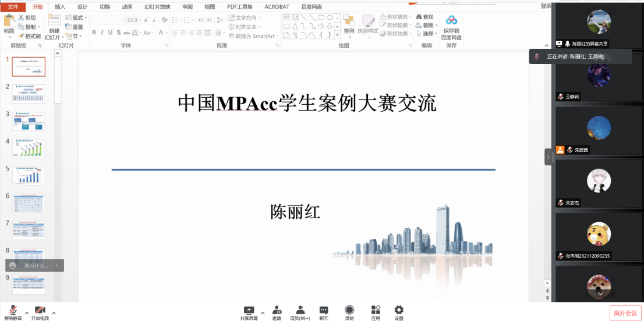
Task: Open the Apps (应用) icon
Action: (376, 311)
